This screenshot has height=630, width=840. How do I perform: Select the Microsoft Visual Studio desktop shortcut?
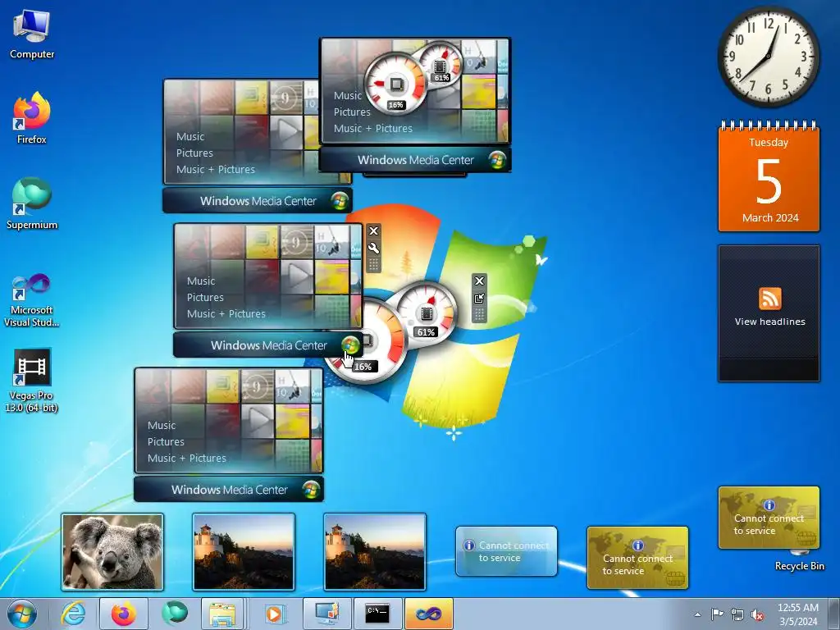pos(32,300)
